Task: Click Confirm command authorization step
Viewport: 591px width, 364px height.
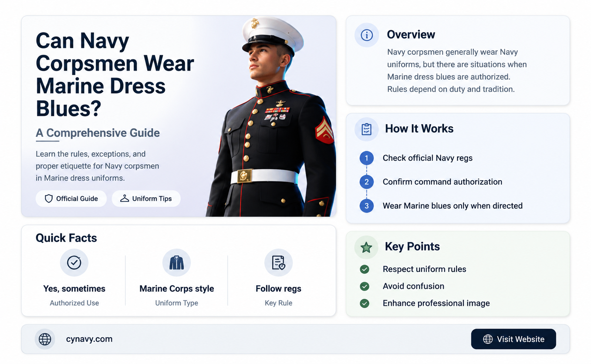Action: pyautogui.click(x=442, y=182)
